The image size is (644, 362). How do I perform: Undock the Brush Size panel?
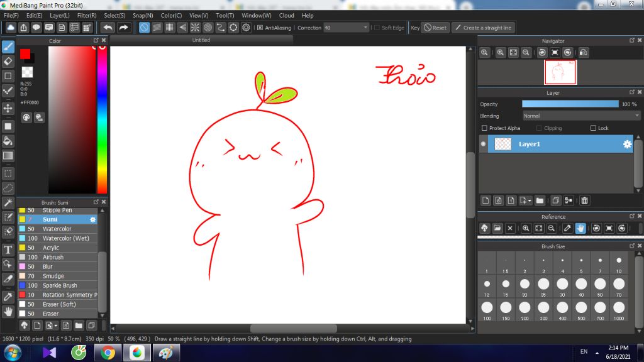[x=631, y=246]
